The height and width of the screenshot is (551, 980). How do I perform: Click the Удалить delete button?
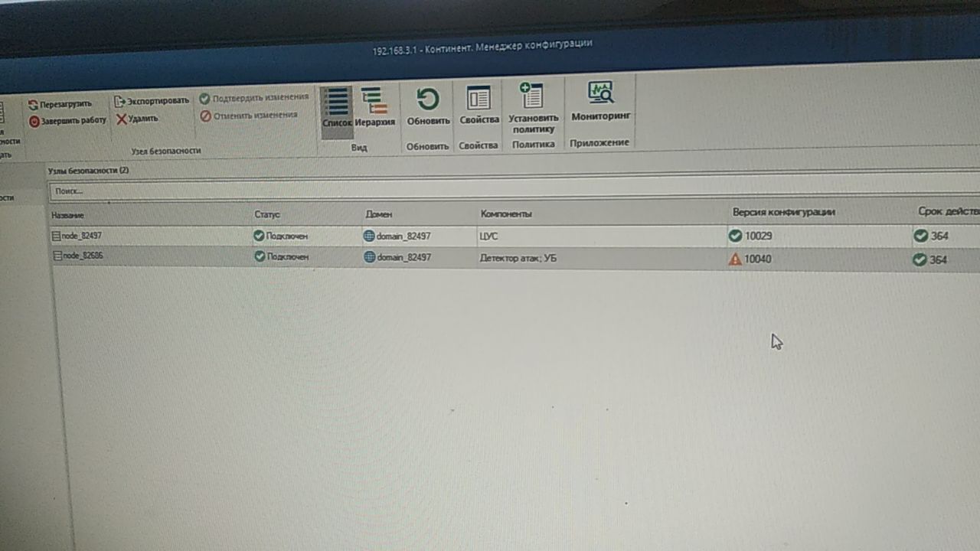point(137,119)
